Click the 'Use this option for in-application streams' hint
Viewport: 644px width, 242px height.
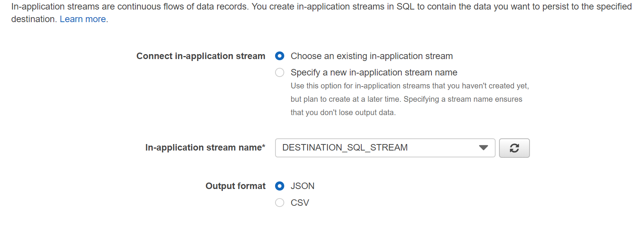coord(410,86)
